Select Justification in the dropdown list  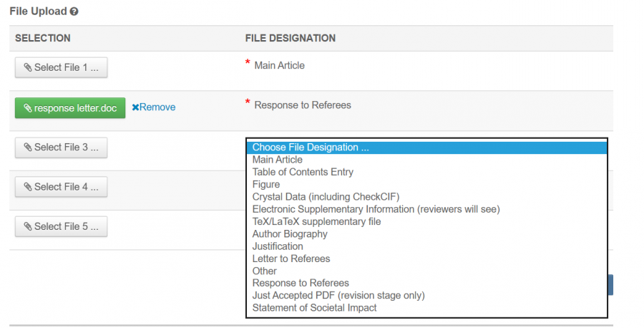(x=278, y=246)
